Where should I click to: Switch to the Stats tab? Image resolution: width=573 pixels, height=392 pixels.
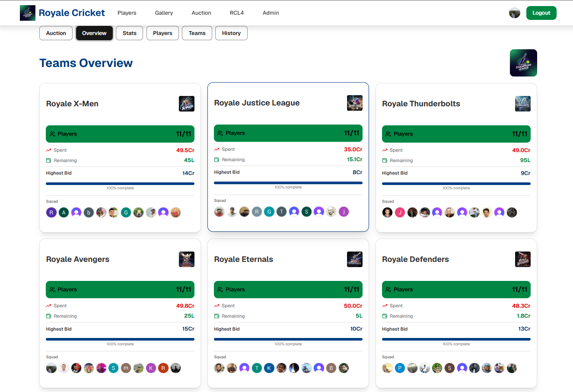[x=130, y=33]
